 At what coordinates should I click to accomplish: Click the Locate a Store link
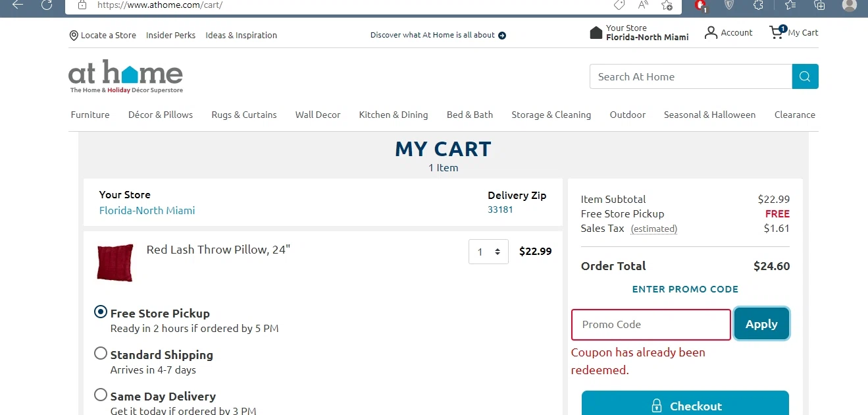pyautogui.click(x=109, y=36)
